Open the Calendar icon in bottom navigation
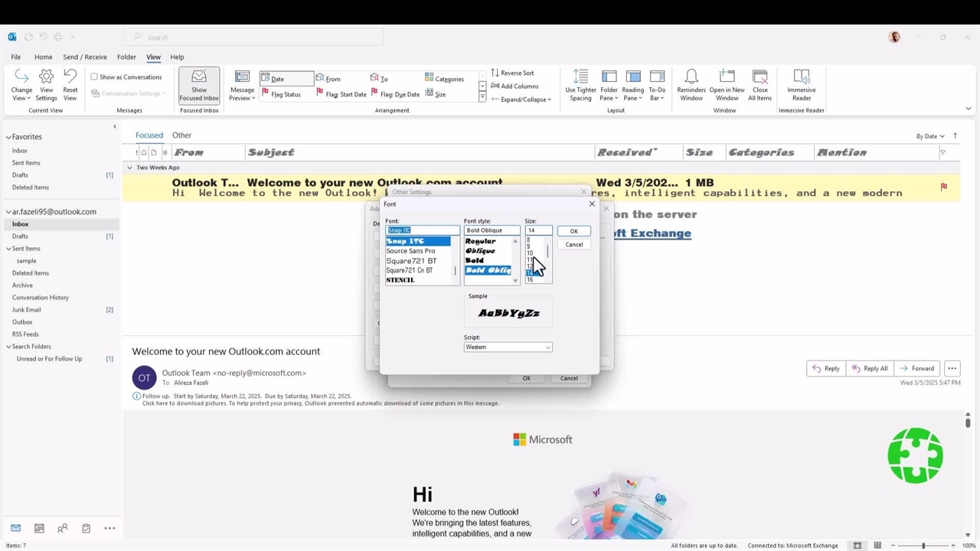Screen dimensions: 980x551 coord(39,528)
